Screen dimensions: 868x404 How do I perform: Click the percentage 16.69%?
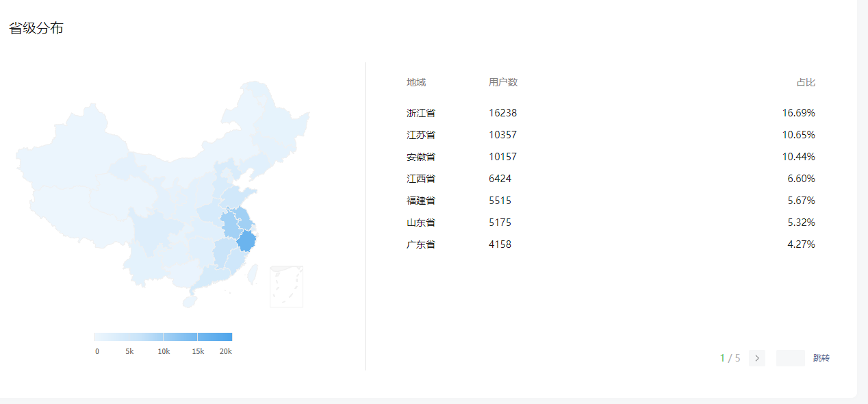coord(799,113)
